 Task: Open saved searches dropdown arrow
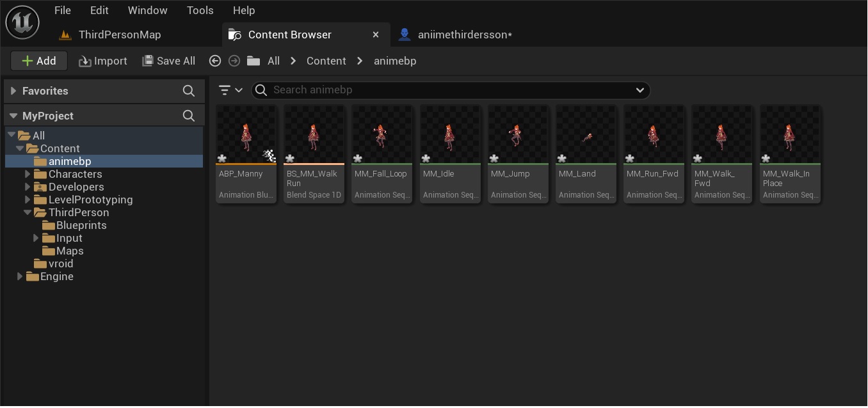pyautogui.click(x=639, y=90)
